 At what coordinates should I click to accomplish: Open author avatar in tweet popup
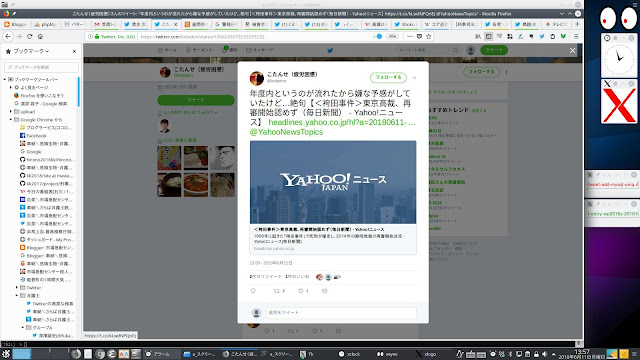click(257, 78)
